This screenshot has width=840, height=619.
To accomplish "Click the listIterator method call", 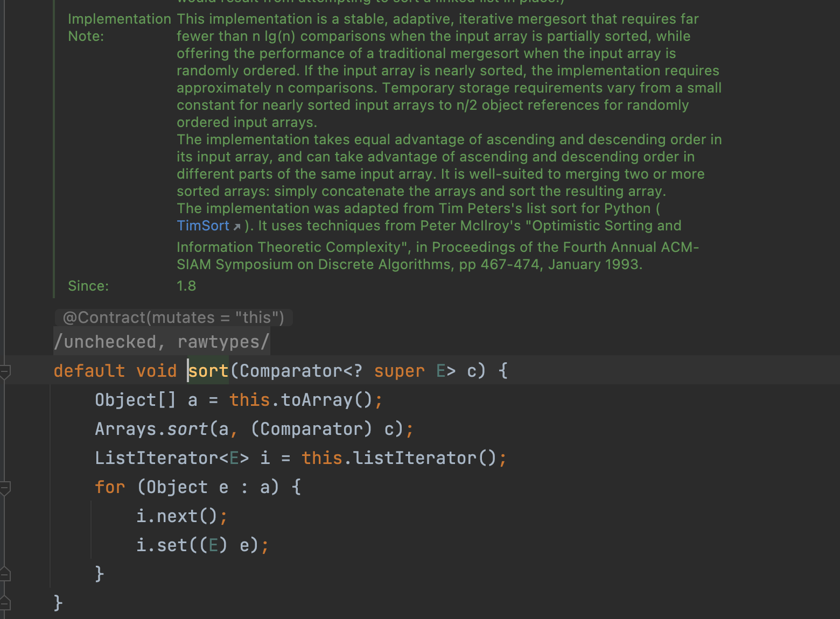I will coord(415,458).
